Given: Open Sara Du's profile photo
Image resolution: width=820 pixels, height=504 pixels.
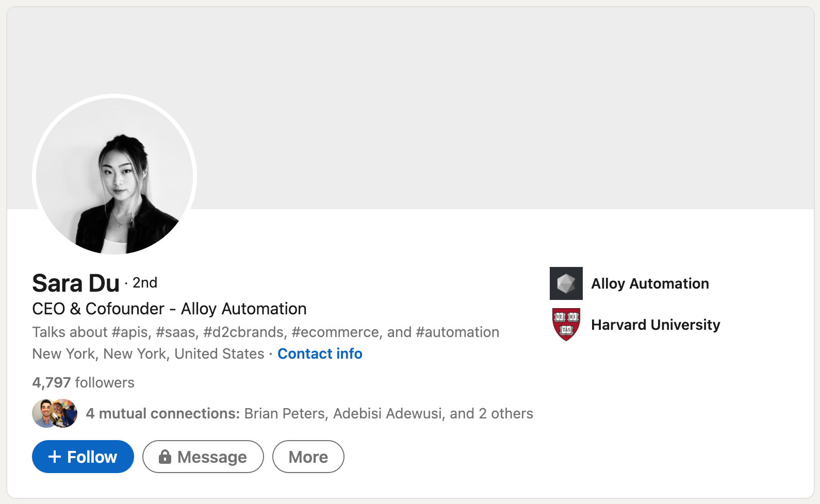Looking at the screenshot, I should coord(114,175).
